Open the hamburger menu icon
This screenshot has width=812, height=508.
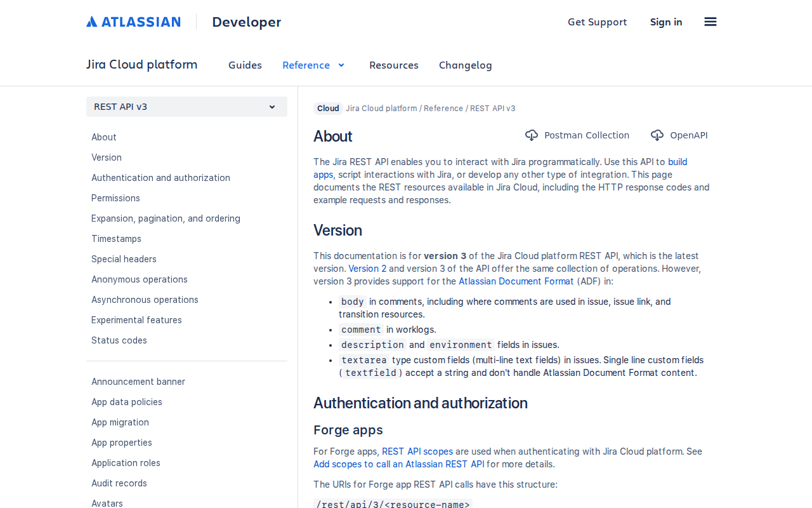pyautogui.click(x=710, y=22)
